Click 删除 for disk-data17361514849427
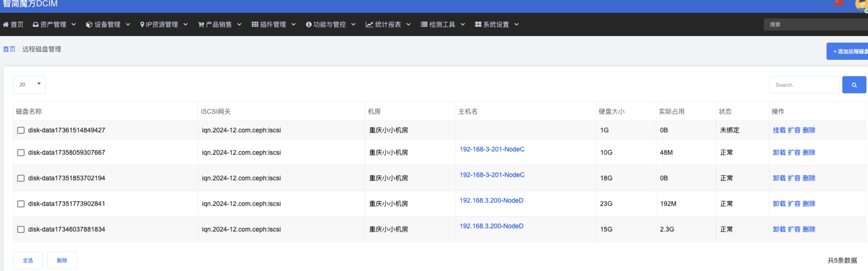Image resolution: width=868 pixels, height=271 pixels. click(x=809, y=130)
